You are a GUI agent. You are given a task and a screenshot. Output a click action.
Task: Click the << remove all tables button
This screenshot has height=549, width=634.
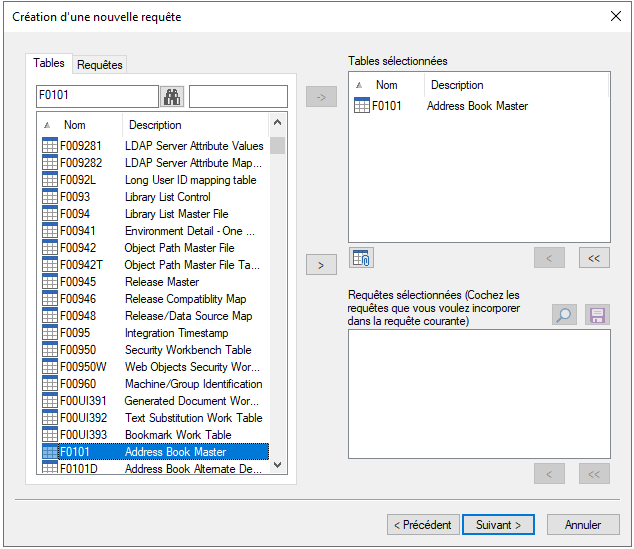(x=594, y=258)
